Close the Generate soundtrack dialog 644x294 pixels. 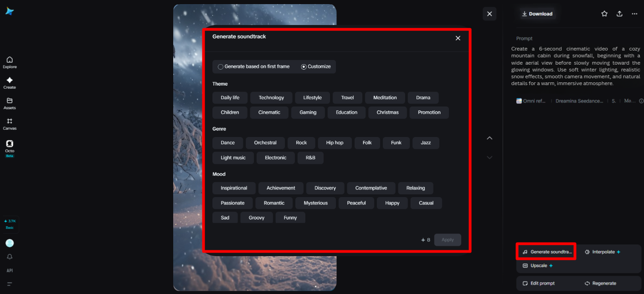tap(458, 38)
